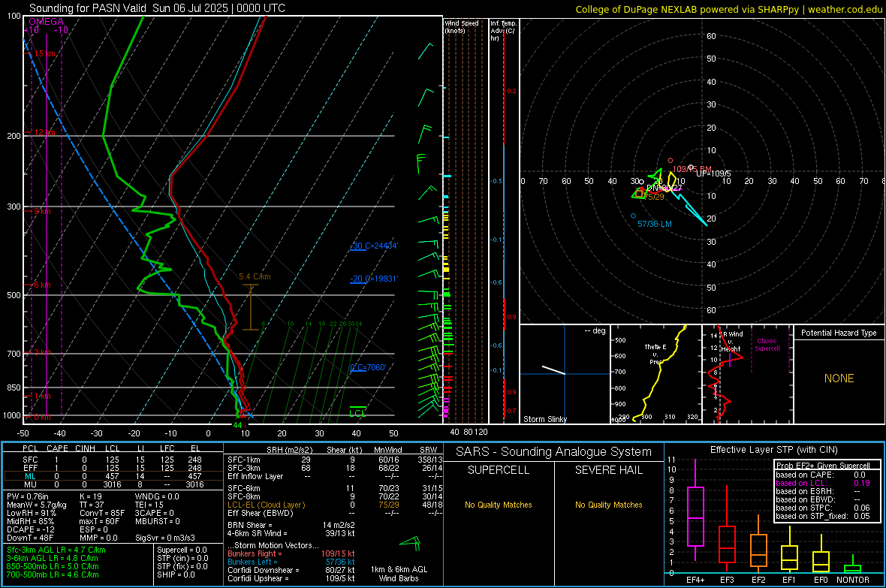Click the 'NONTOR' axis label
This screenshot has width=886, height=588.
853,580
